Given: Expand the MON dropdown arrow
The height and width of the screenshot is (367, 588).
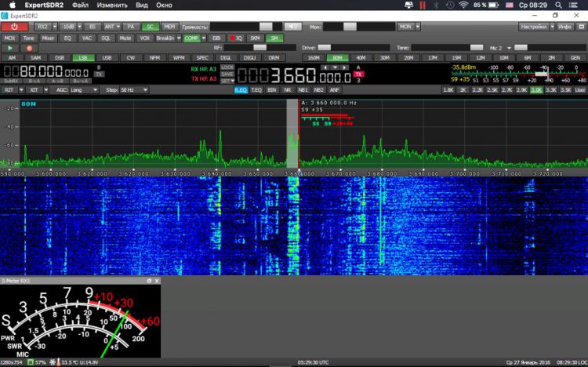Looking at the screenshot, I should pos(418,27).
